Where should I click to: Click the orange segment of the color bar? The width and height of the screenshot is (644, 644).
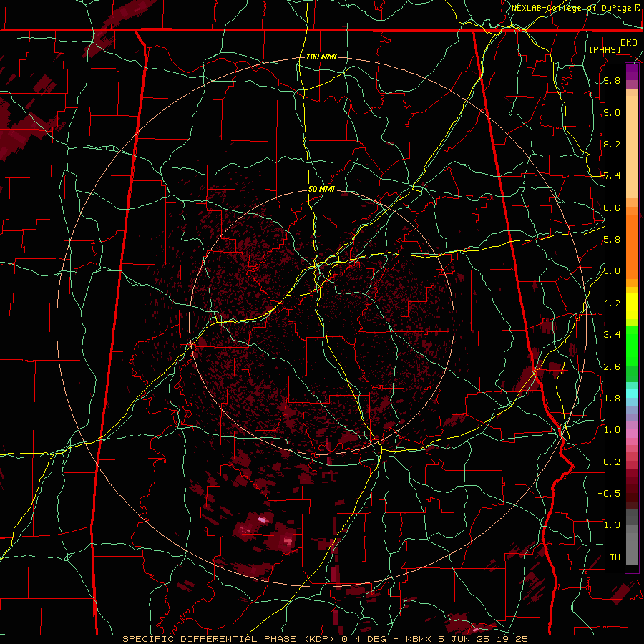point(632,248)
